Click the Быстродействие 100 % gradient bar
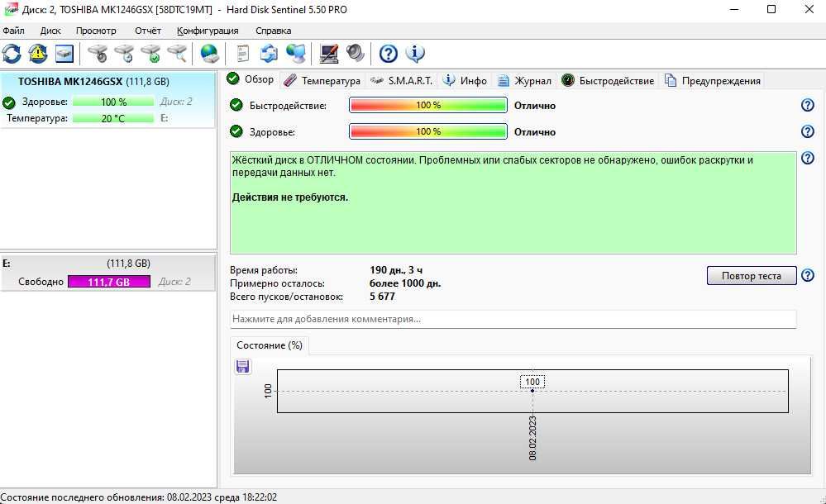The width and height of the screenshot is (826, 504). pyautogui.click(x=428, y=105)
